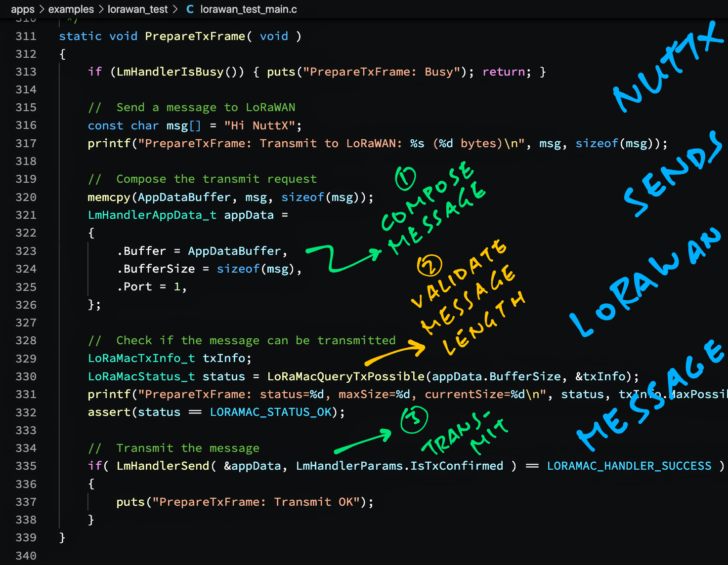Click the LORAMAC_HANDLER_SUCCESS constant

click(629, 466)
